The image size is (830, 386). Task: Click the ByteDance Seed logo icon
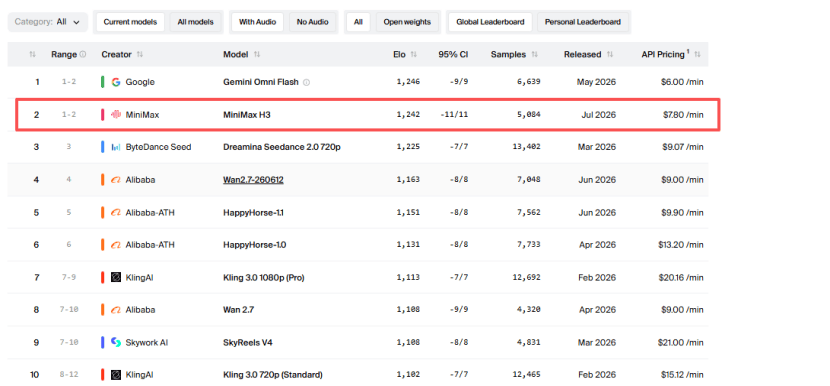[116, 147]
